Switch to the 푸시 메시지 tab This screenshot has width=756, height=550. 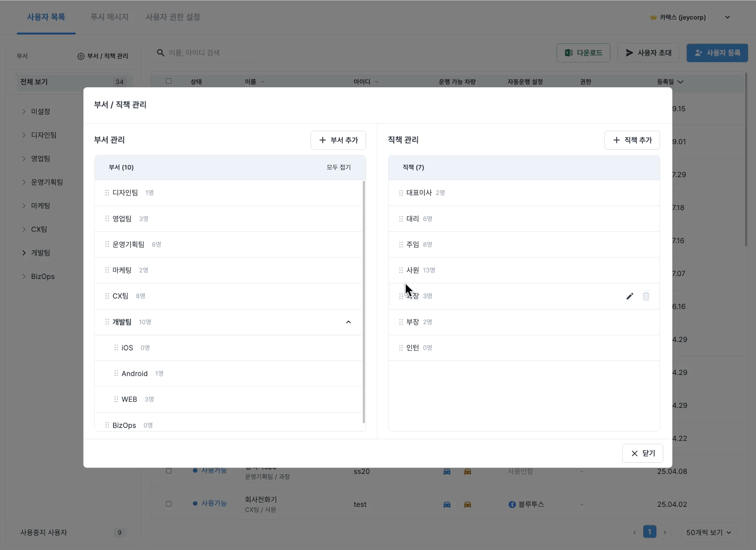point(109,17)
